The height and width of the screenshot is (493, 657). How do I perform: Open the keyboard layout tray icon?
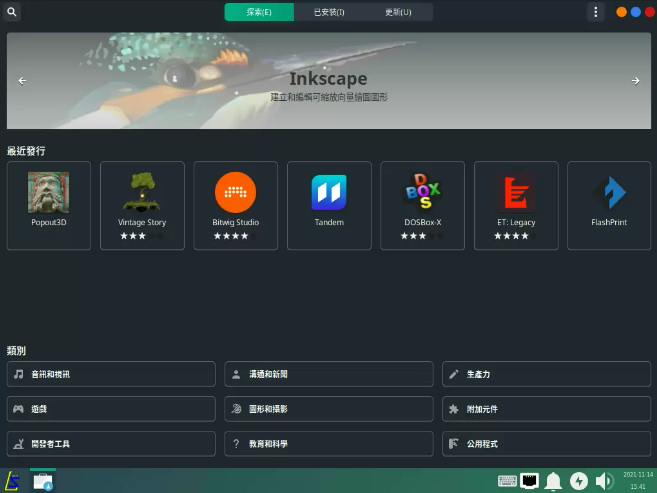pos(507,481)
